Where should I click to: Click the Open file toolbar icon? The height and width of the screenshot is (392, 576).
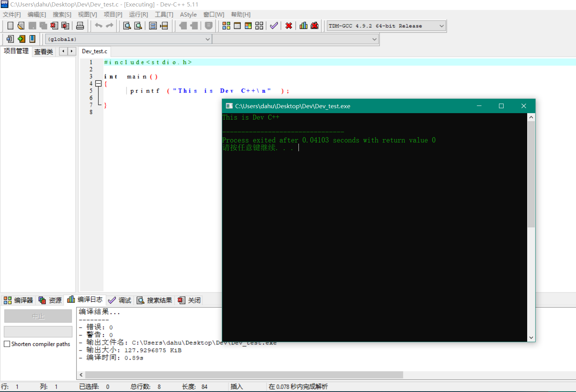tap(21, 26)
